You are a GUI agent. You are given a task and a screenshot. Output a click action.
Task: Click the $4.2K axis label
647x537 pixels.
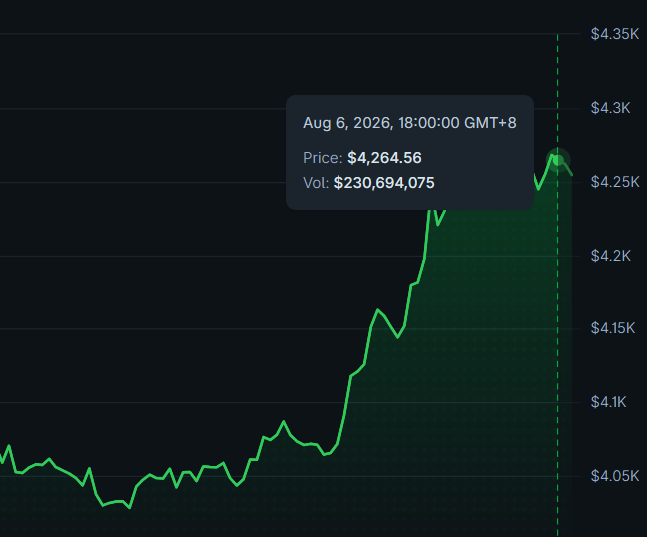point(611,256)
